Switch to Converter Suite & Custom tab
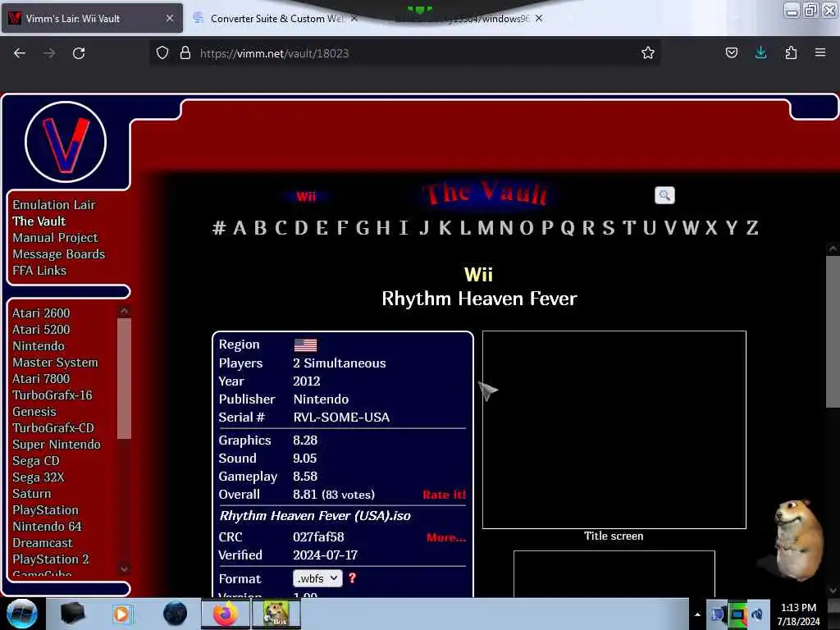 pos(276,18)
